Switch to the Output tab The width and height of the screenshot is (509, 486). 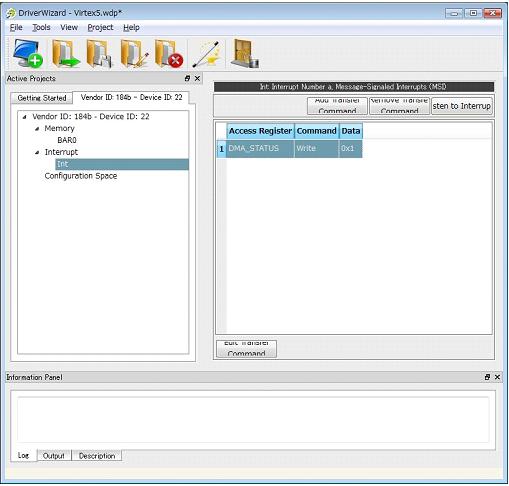[54, 456]
